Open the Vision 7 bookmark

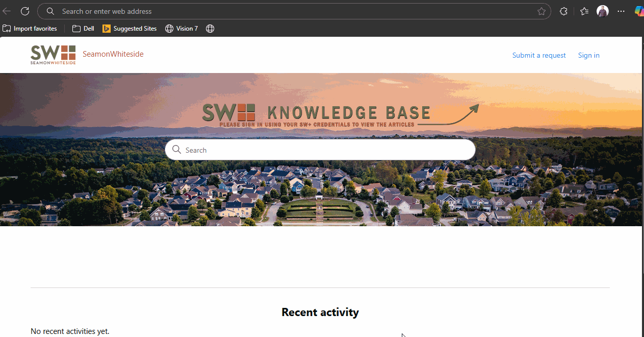(182, 29)
